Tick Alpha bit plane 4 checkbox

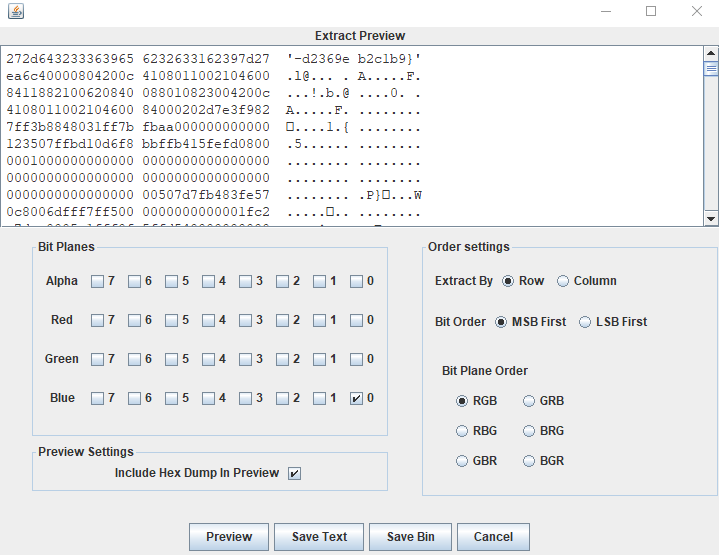pyautogui.click(x=209, y=281)
